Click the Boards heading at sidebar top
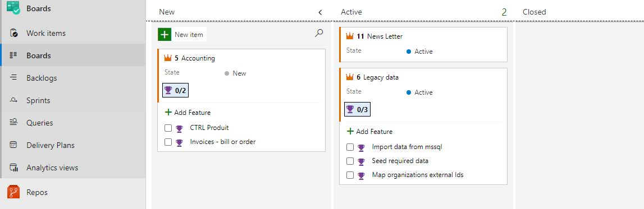 [x=39, y=8]
